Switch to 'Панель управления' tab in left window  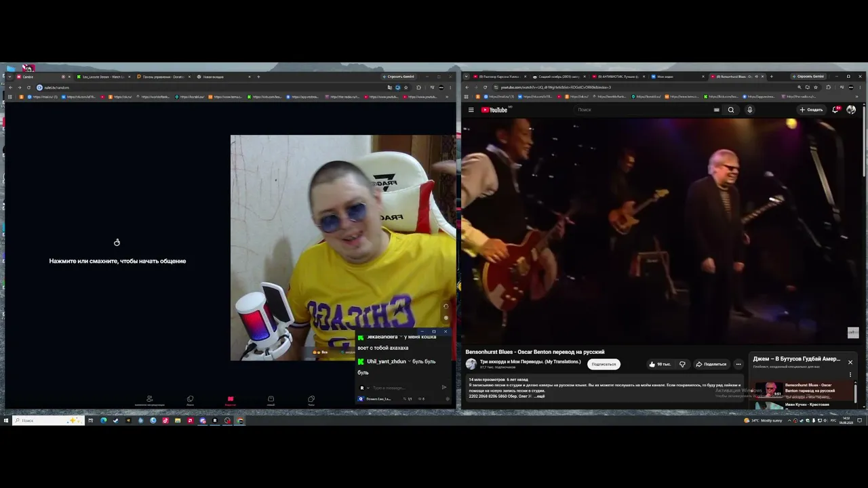click(x=163, y=77)
